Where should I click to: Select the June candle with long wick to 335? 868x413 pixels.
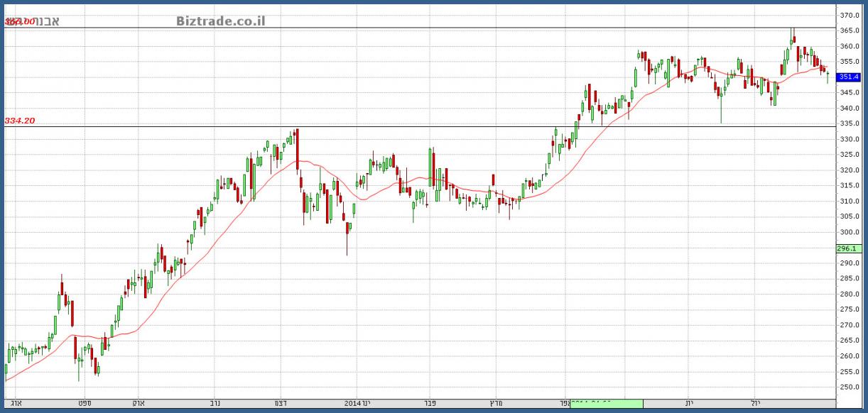coord(721,99)
